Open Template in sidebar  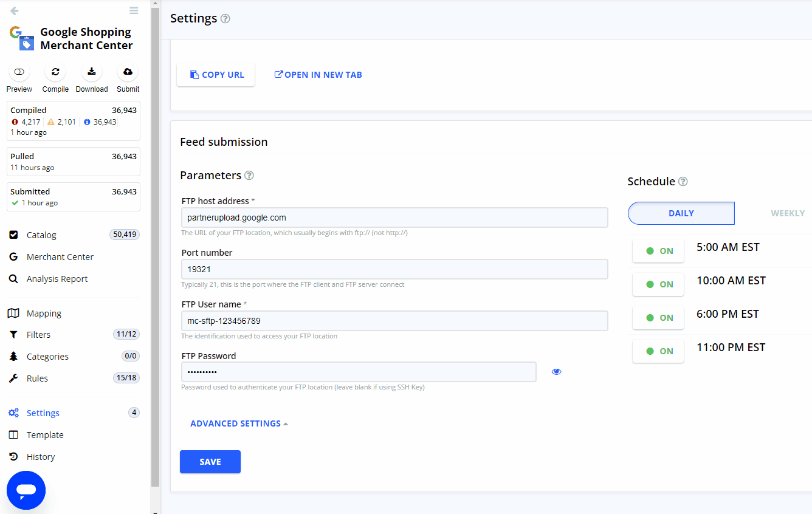[x=45, y=435]
